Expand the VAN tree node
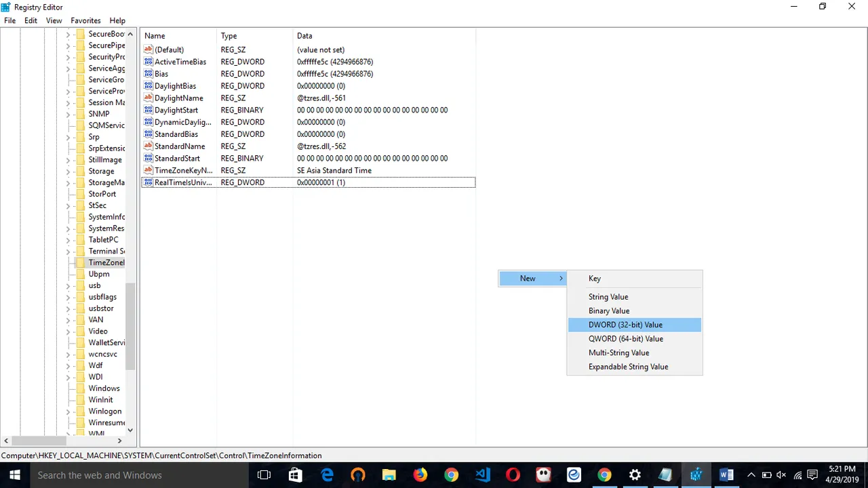 [68, 320]
